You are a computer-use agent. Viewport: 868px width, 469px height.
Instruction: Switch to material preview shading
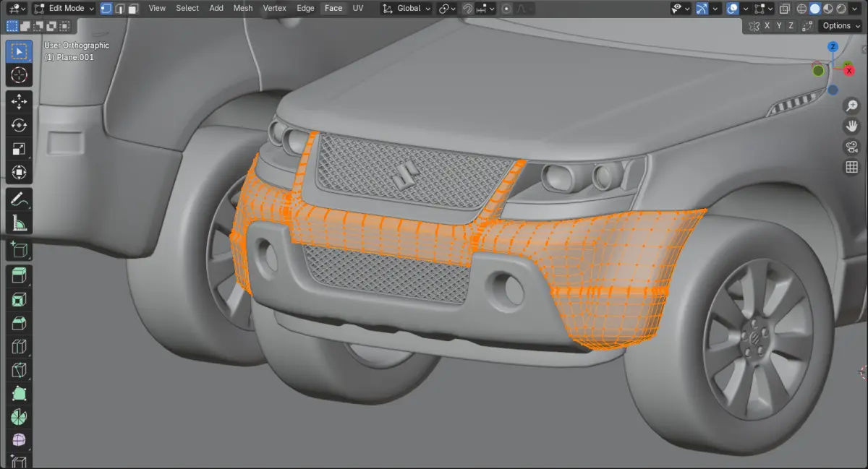(828, 9)
